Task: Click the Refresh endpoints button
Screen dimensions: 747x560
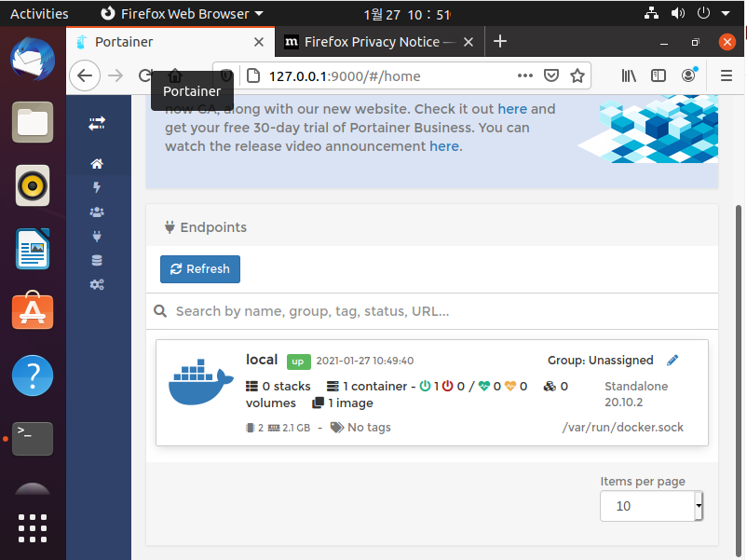Action: click(x=200, y=269)
